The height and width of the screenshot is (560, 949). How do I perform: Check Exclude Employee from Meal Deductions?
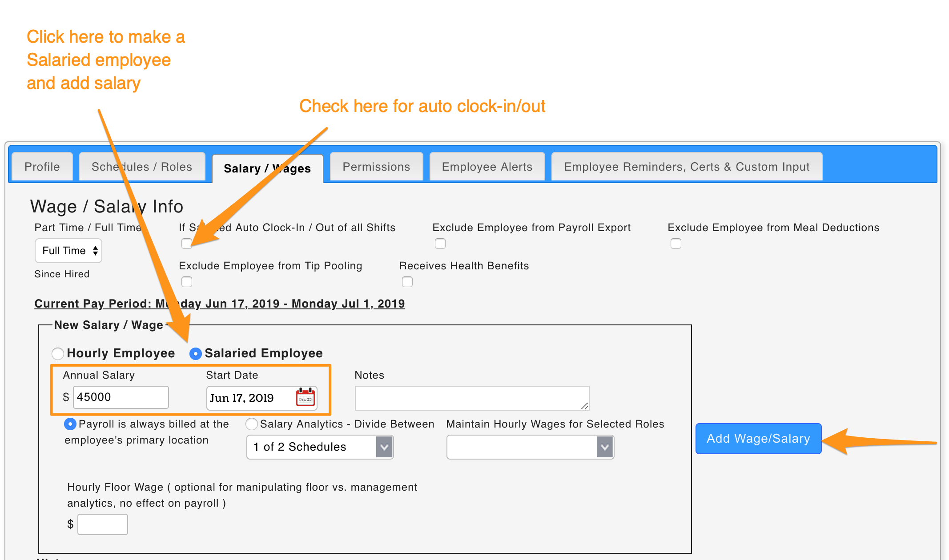pos(676,244)
